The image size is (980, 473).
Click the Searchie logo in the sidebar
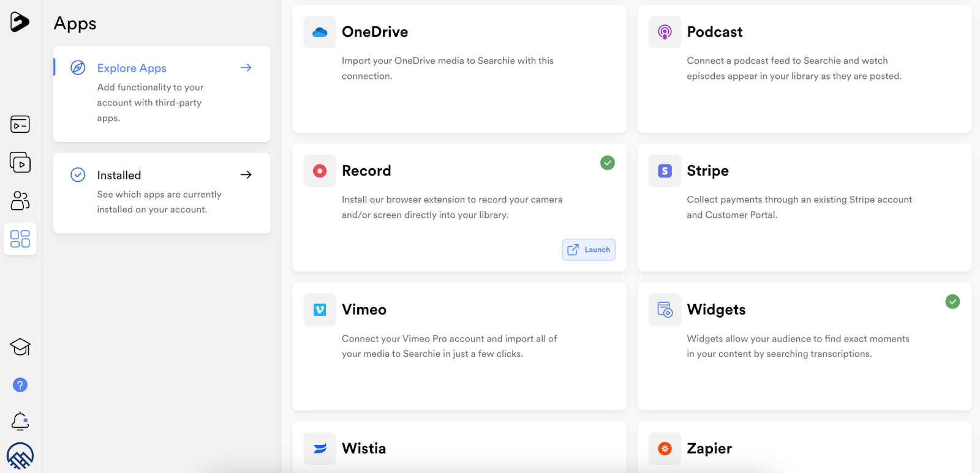20,22
